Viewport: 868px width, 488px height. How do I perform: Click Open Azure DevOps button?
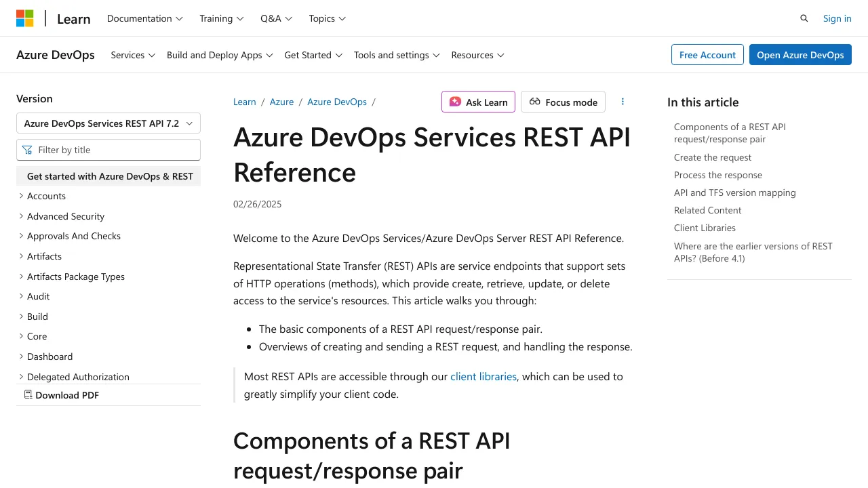(x=800, y=55)
